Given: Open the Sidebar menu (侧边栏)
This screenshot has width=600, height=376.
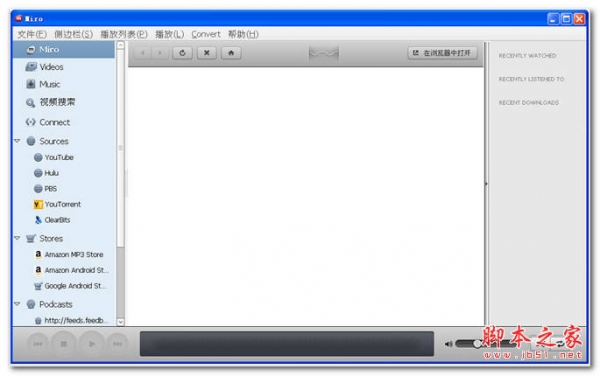Looking at the screenshot, I should pyautogui.click(x=73, y=34).
